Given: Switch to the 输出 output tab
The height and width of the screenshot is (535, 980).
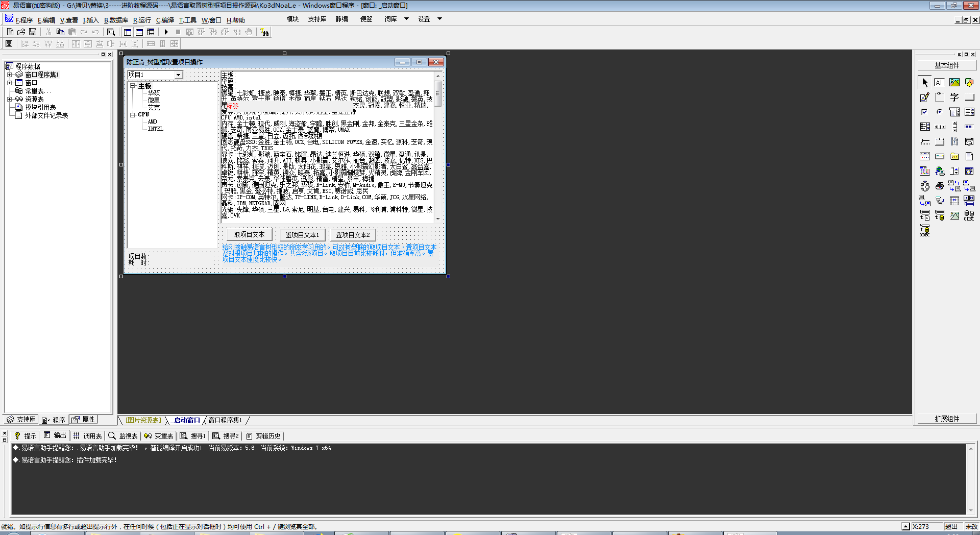Looking at the screenshot, I should pos(55,435).
